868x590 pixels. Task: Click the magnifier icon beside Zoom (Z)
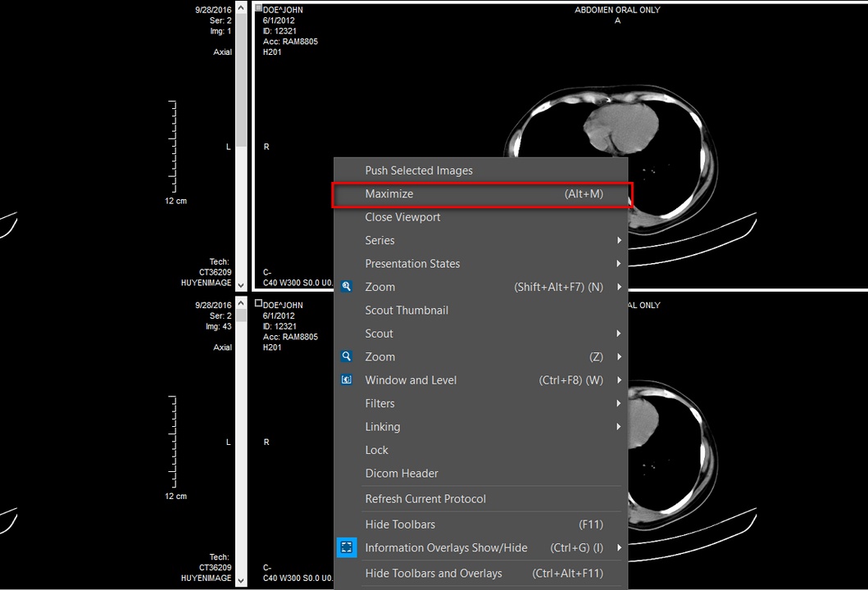pyautogui.click(x=347, y=357)
